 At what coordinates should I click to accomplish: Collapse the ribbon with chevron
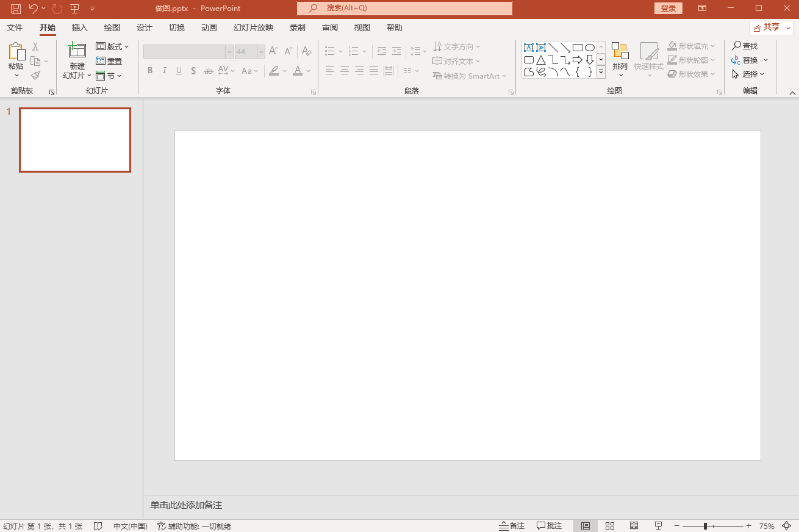point(792,93)
